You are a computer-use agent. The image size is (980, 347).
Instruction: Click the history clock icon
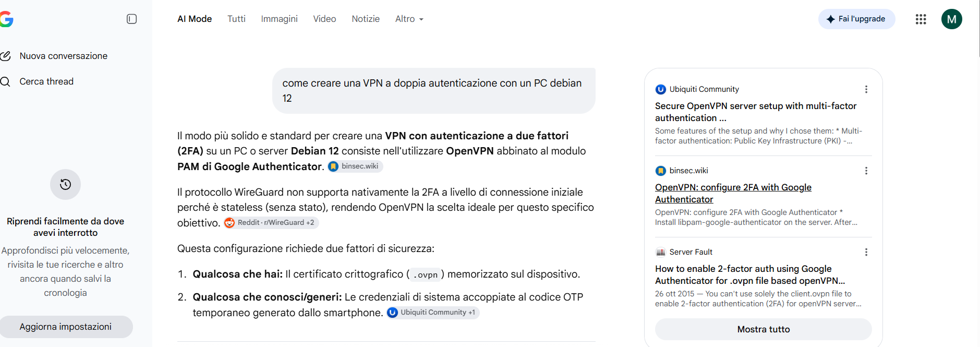[x=65, y=184]
